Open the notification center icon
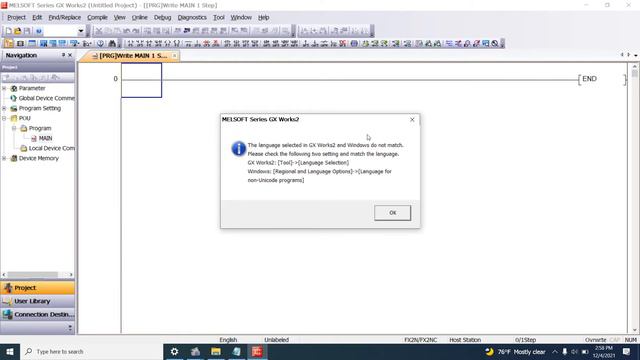The width and height of the screenshot is (640, 360). [x=627, y=351]
